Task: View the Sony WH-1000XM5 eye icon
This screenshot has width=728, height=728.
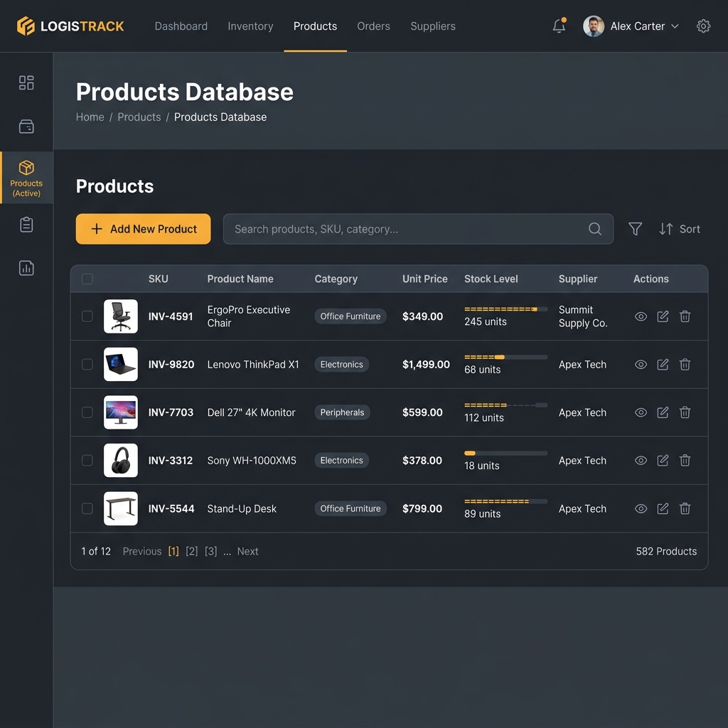Action: click(x=641, y=460)
